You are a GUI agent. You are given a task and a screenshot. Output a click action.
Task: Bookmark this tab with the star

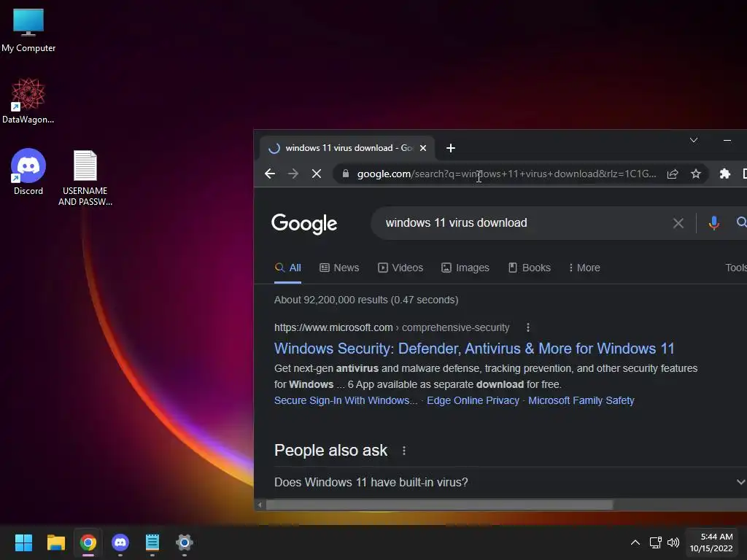(695, 174)
